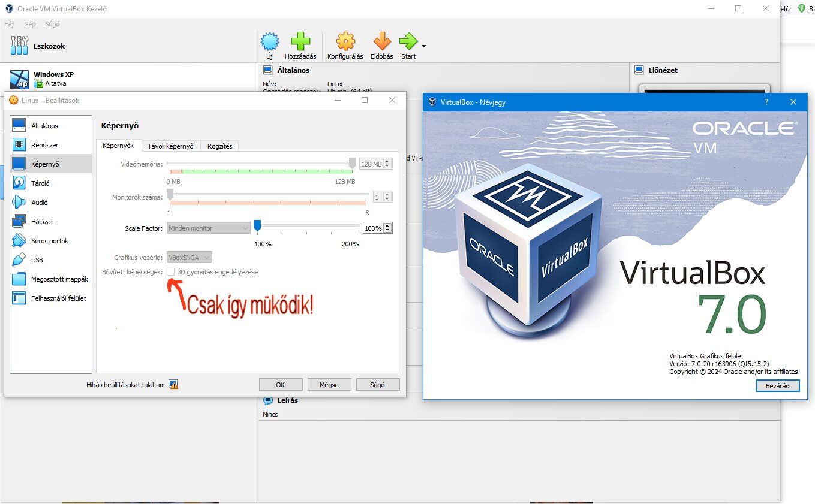815x504 pixels.
Task: Open the Start button dropdown arrow
Action: pos(424,46)
